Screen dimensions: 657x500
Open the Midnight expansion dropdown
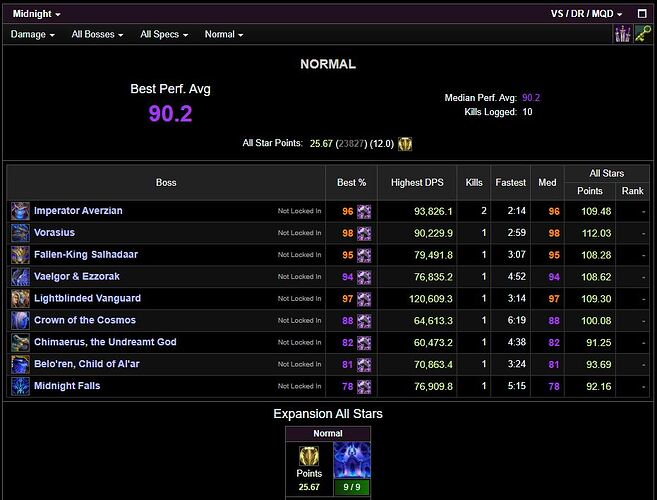(36, 14)
